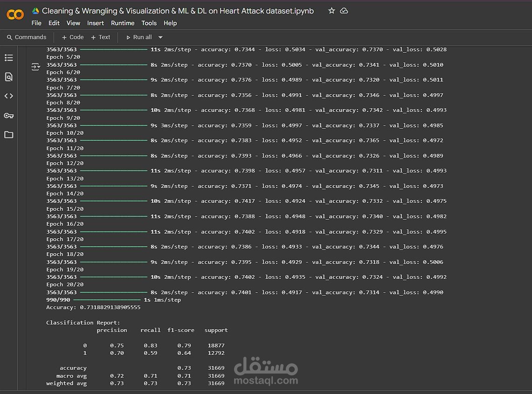This screenshot has height=394, width=532.
Task: Add a new Text cell
Action: 100,37
